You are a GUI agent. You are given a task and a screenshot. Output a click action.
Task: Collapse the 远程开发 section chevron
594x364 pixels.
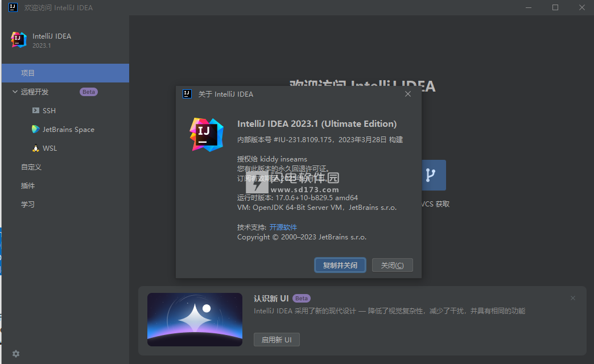[15, 92]
